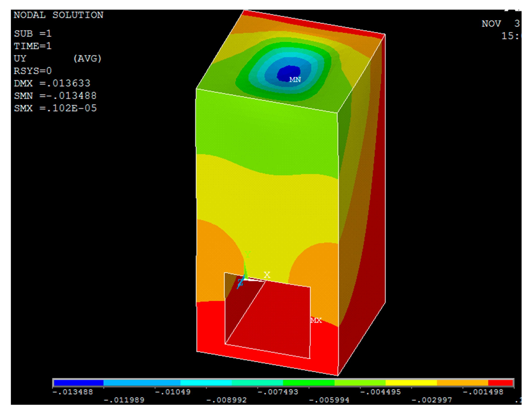Select the X axis triad label
This screenshot has height=415, width=532.
(x=267, y=275)
